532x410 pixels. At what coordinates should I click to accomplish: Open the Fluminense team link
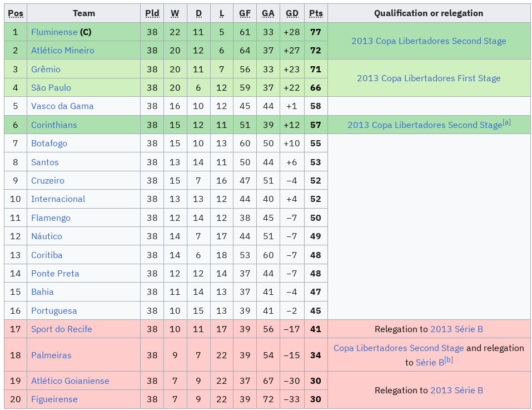point(54,32)
